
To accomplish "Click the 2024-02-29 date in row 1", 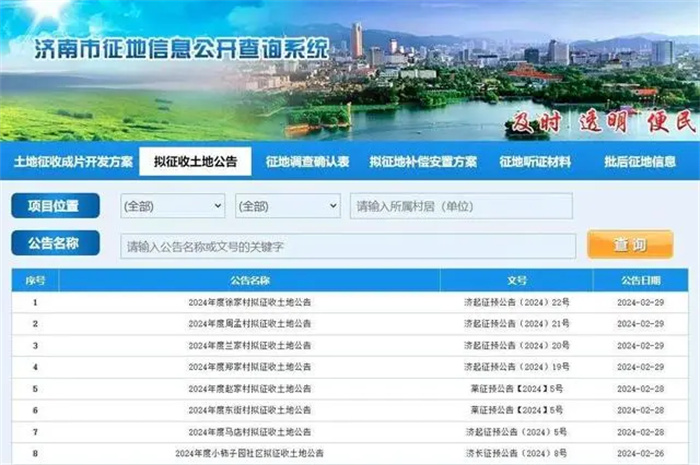I will pos(641,302).
